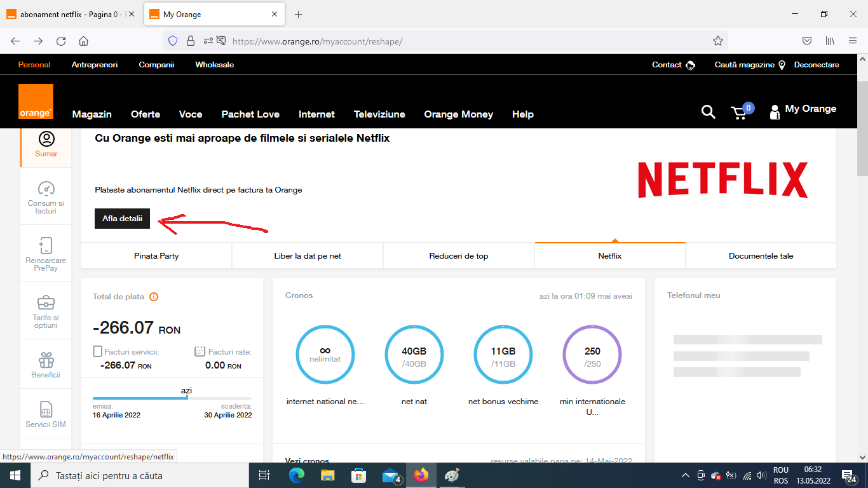Expand hidden icons in the system tray
The image size is (868, 488).
pos(685,475)
